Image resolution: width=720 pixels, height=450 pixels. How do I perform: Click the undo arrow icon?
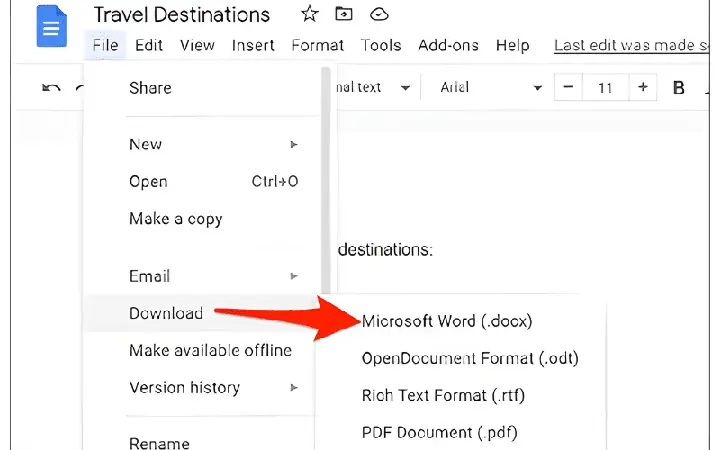[51, 87]
